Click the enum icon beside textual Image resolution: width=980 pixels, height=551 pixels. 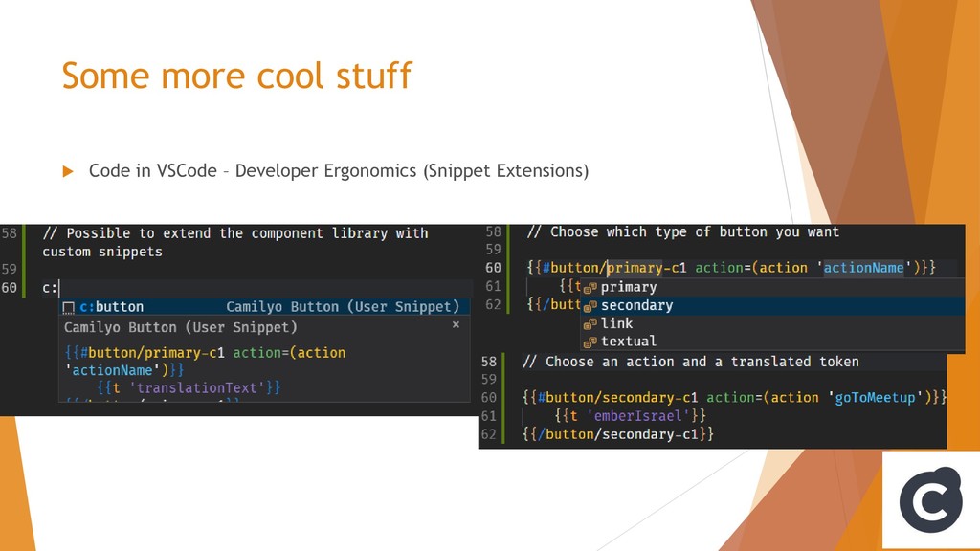(590, 342)
